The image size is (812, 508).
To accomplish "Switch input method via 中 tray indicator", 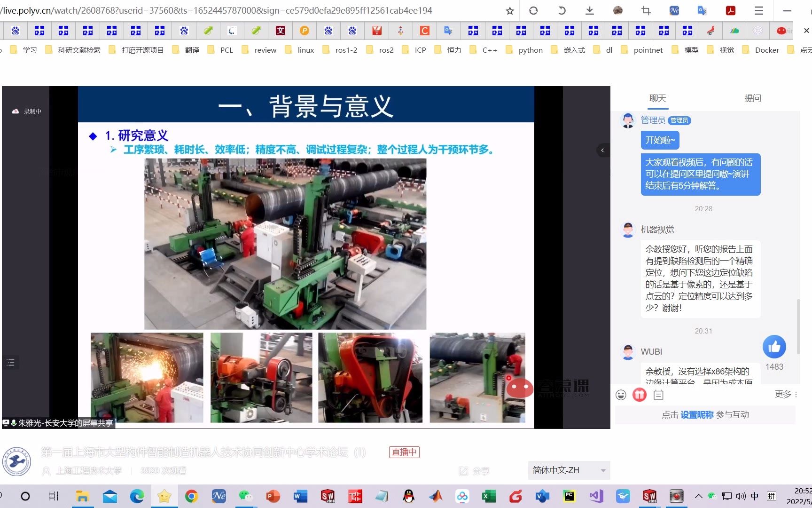I will click(x=754, y=496).
